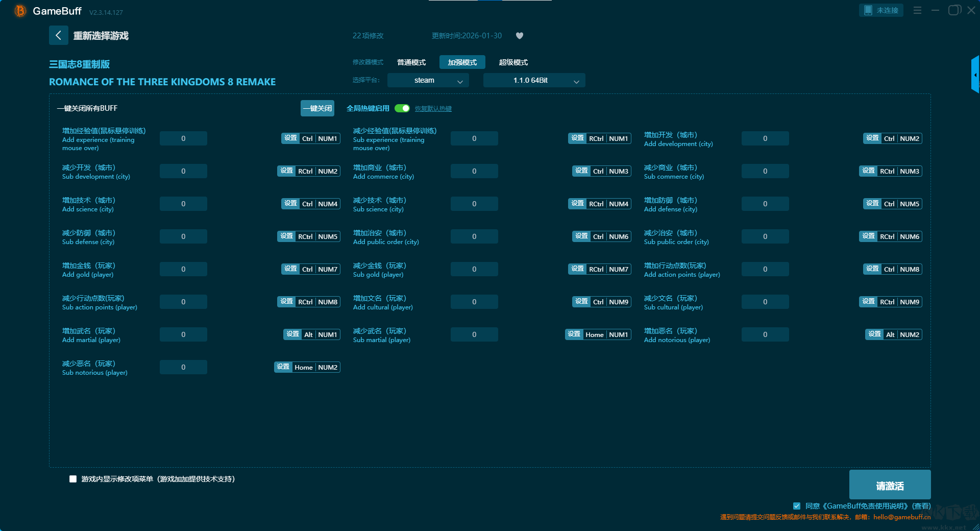980x531 pixels.
Task: Open the 1.1.0 64Bit version dropdown
Action: [534, 81]
